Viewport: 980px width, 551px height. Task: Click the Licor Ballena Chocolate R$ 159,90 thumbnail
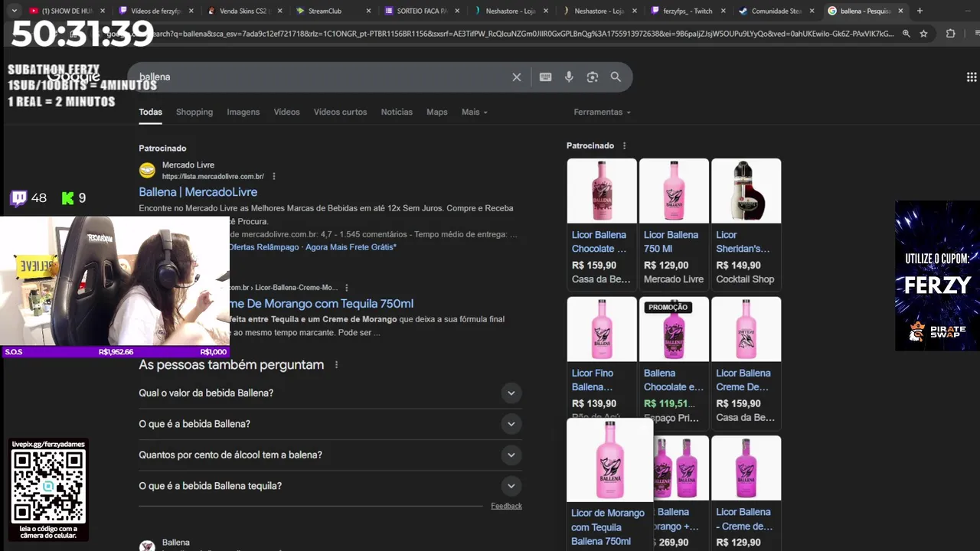point(602,191)
